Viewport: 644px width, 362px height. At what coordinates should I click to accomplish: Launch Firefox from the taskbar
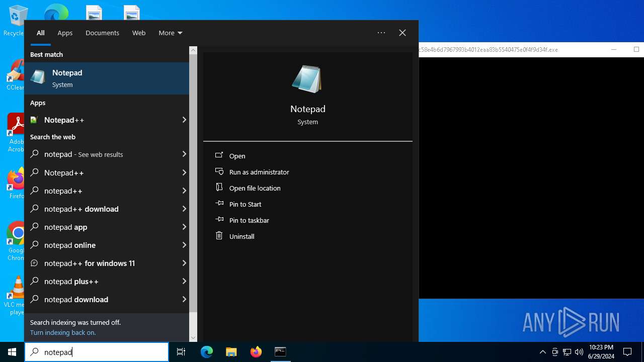[x=256, y=352]
